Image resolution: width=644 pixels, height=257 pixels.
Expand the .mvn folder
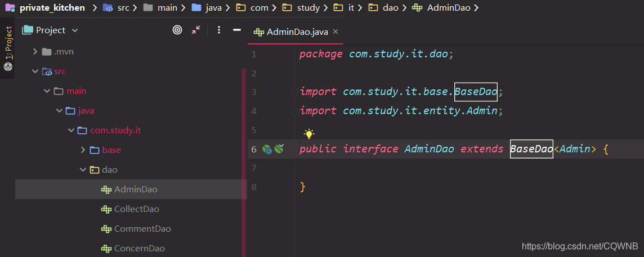click(34, 52)
